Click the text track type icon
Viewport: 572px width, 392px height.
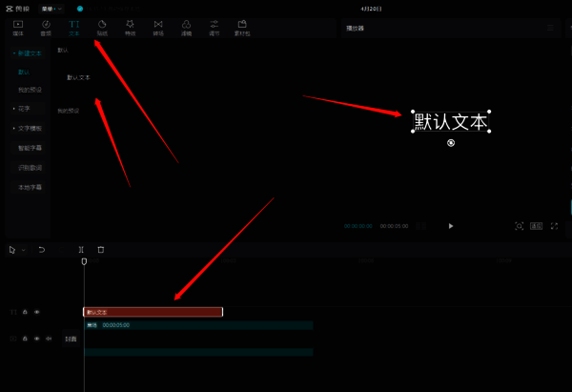[x=13, y=312]
